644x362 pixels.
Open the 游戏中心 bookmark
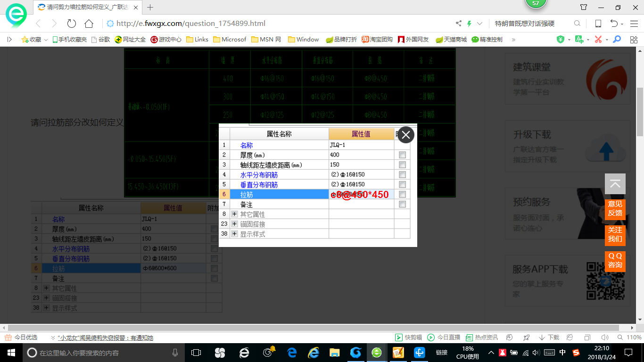pyautogui.click(x=166, y=40)
